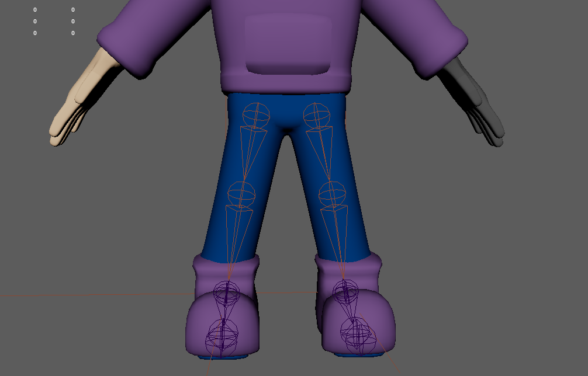Viewport: 588px width, 376px height.
Task: Click the knee joint on the right-side leg
Action: tap(332, 193)
